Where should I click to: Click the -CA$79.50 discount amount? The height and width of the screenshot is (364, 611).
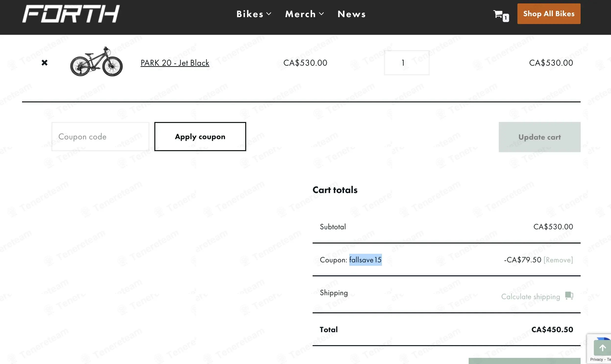523,260
